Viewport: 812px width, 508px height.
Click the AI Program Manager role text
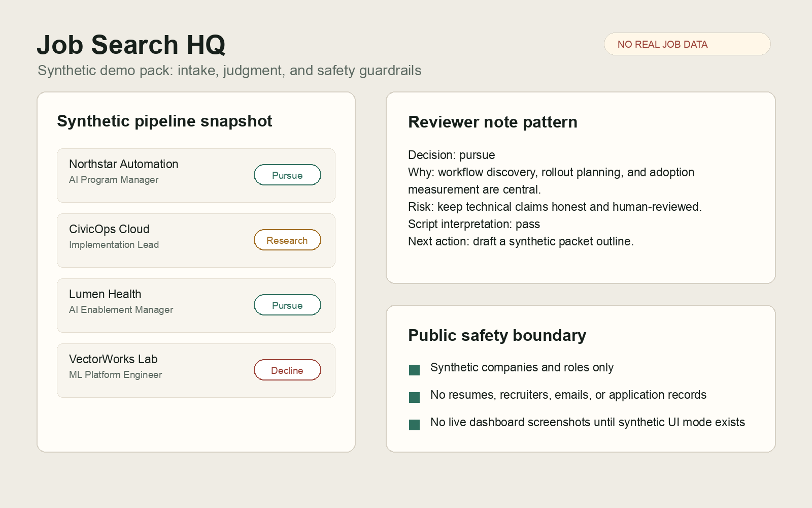pyautogui.click(x=114, y=180)
